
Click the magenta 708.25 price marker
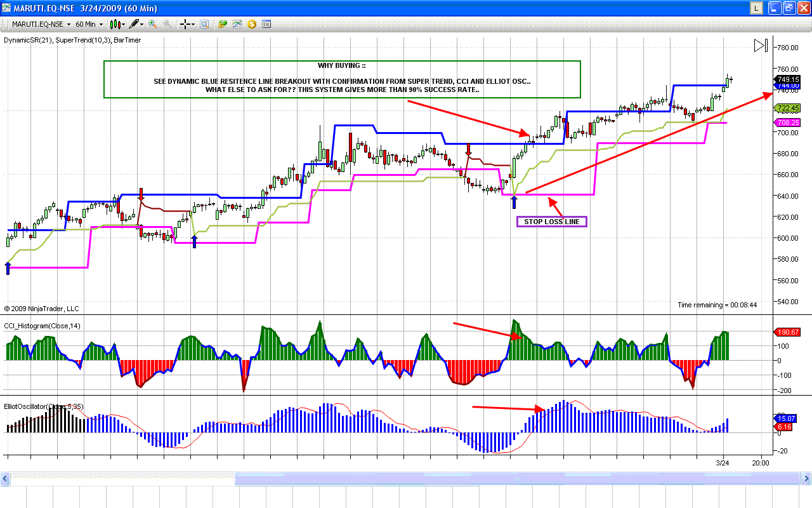pos(787,123)
